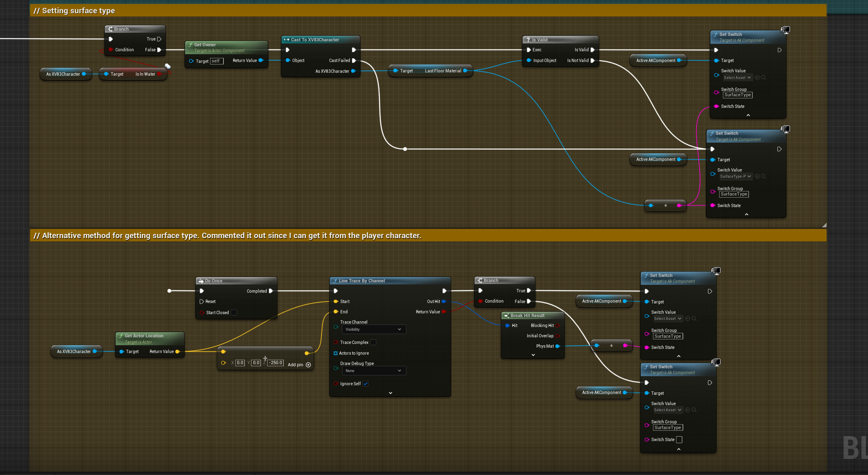Click the Initial Overlap output pin
The image size is (868, 475).
coord(557,336)
